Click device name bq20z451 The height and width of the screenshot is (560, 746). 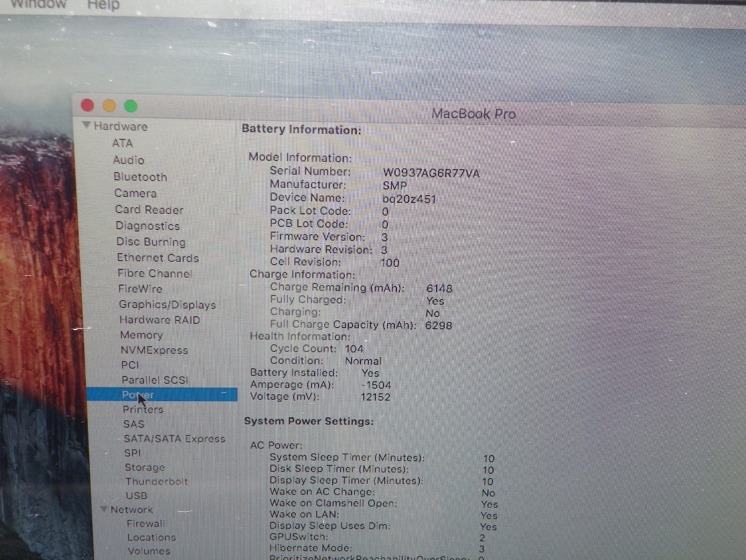[x=409, y=199]
